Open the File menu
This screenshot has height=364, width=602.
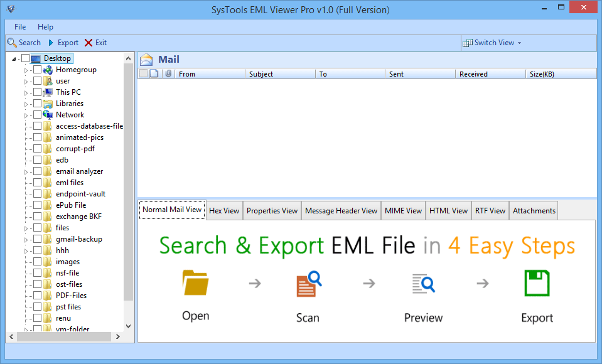(20, 27)
